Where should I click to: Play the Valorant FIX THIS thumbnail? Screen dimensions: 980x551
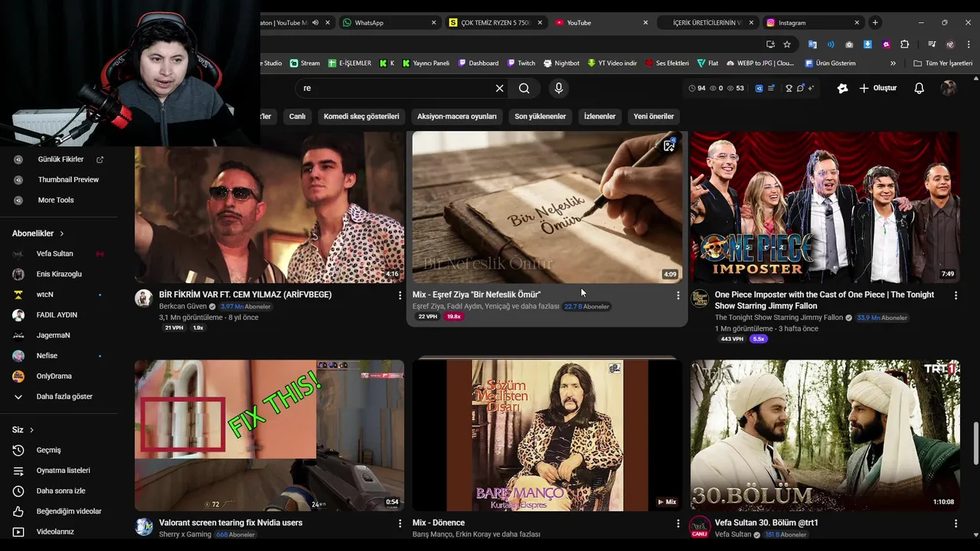pos(269,435)
